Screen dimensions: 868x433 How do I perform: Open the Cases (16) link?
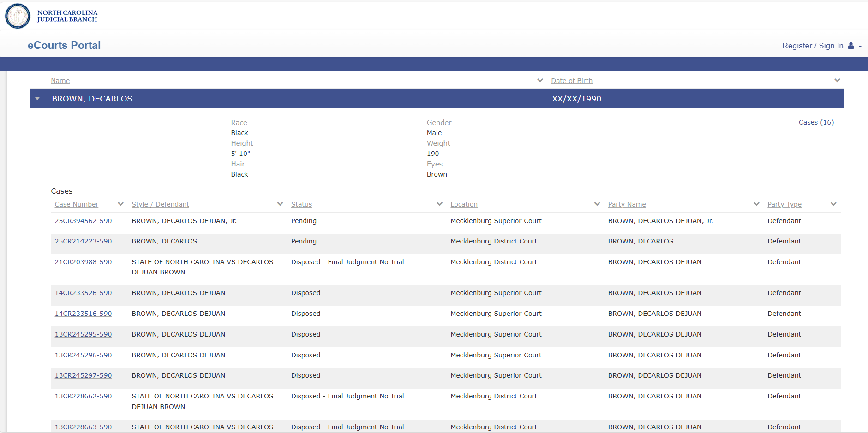pos(816,122)
